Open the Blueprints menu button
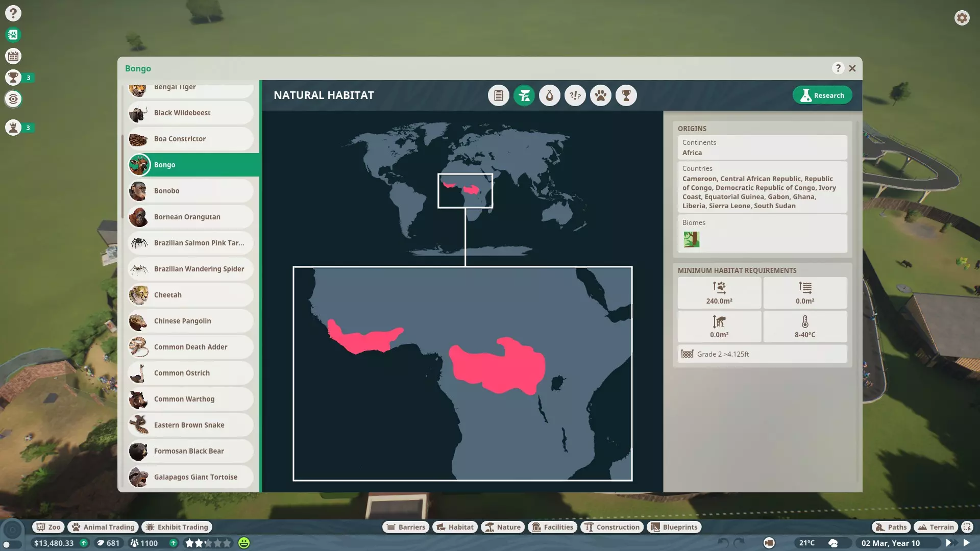This screenshot has height=551, width=980. point(674,527)
